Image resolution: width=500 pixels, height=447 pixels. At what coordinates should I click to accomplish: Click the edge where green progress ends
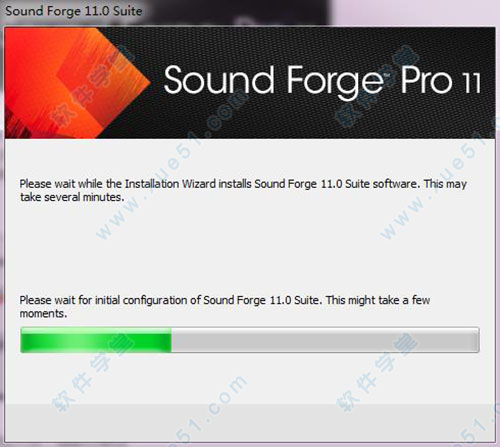coord(171,340)
